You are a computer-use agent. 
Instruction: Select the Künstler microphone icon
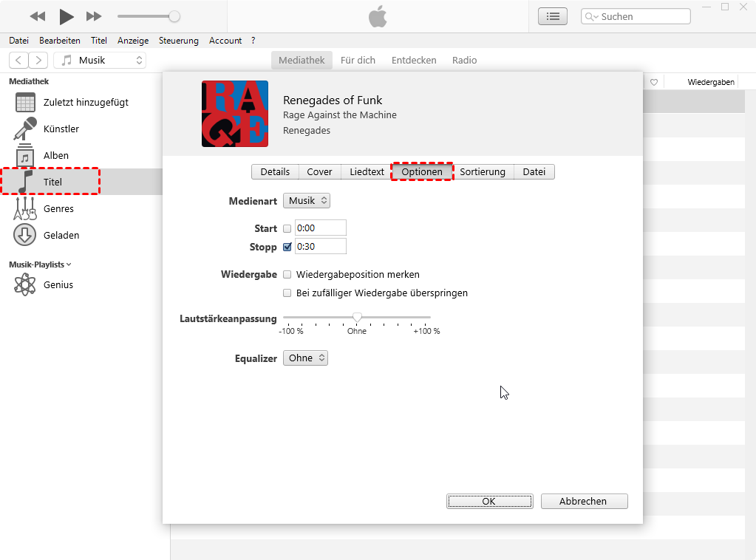click(25, 129)
